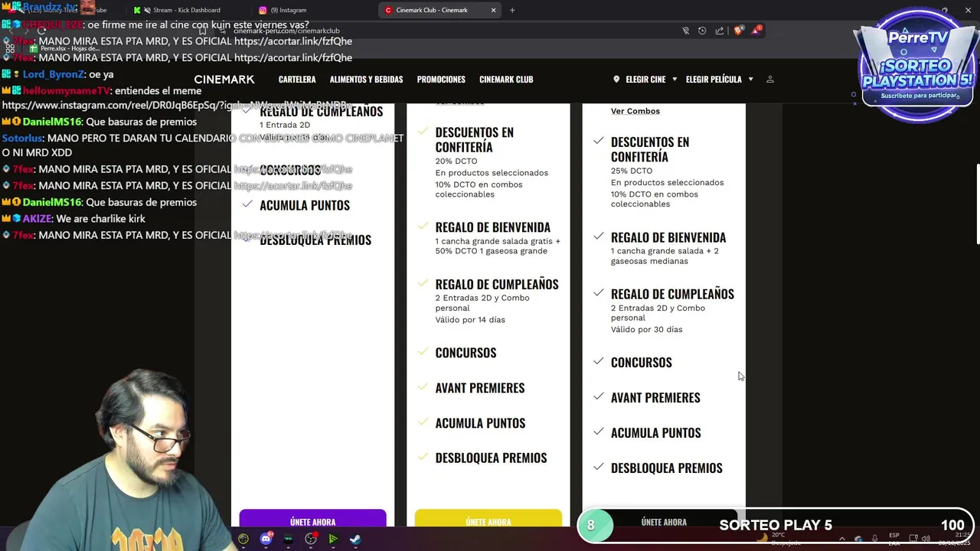Click the history clock icon in address bar
The height and width of the screenshot is (551, 980).
pyautogui.click(x=702, y=31)
